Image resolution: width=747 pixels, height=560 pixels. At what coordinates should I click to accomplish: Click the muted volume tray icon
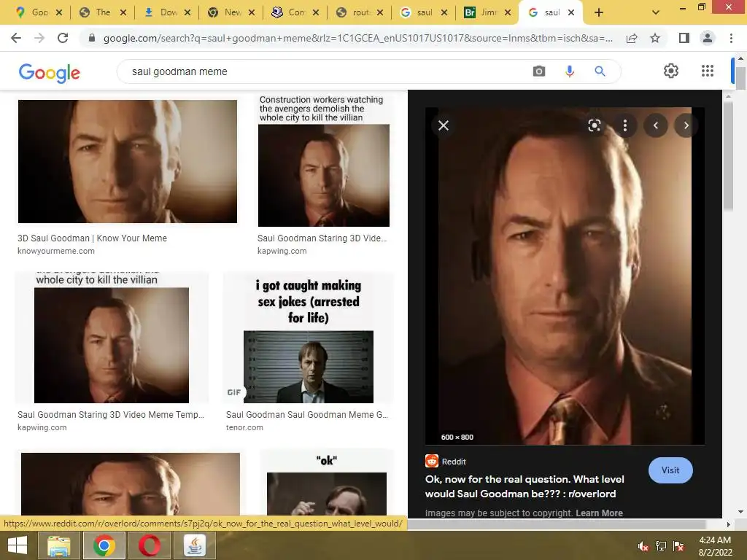coord(643,546)
